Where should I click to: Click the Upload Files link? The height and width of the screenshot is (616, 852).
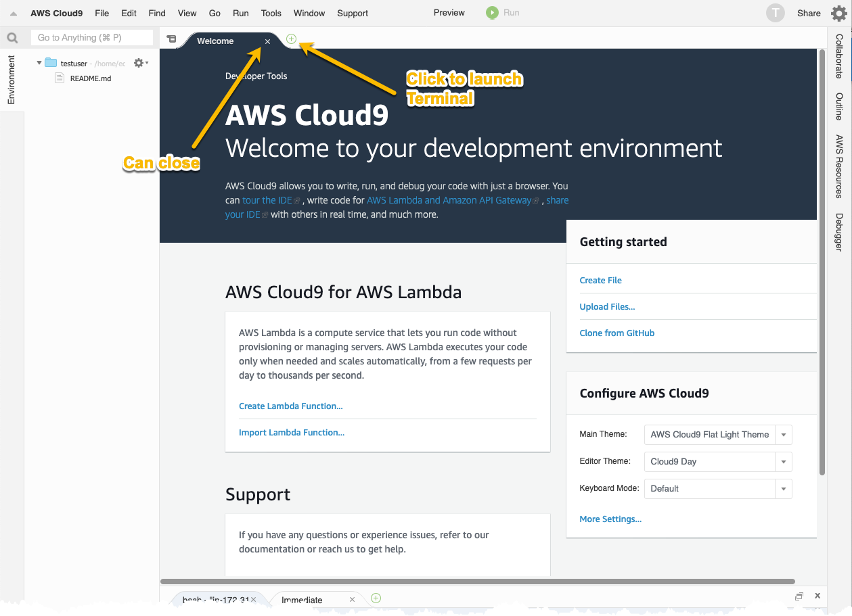pos(608,307)
